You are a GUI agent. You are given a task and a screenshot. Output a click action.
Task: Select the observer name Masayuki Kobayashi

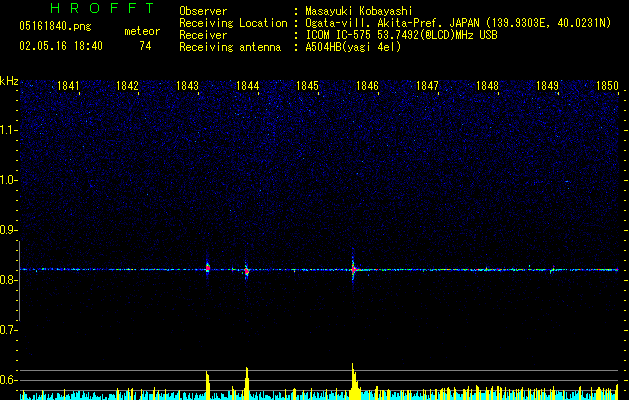(x=359, y=11)
